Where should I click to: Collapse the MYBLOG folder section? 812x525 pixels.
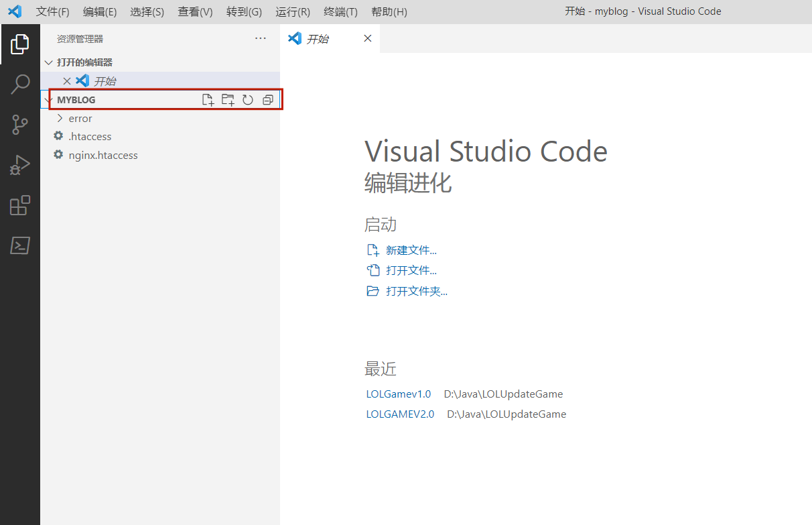[x=48, y=100]
